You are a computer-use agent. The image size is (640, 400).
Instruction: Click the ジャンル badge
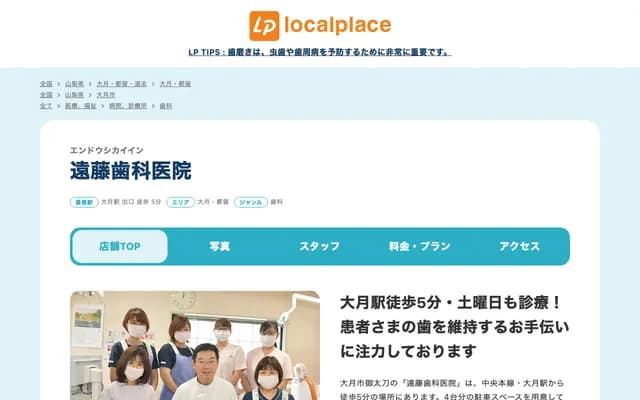251,201
